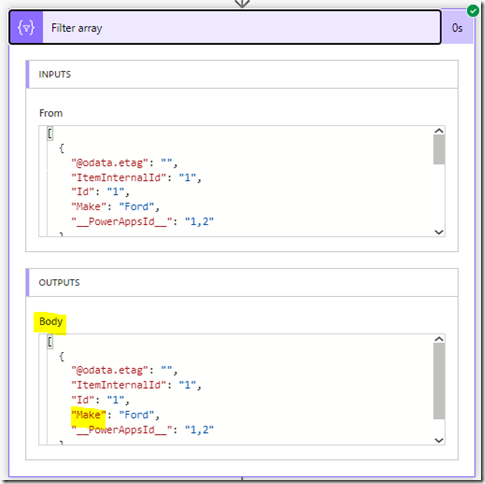
Task: Click the "ItemInternalId" line in Body output
Action: click(x=136, y=385)
